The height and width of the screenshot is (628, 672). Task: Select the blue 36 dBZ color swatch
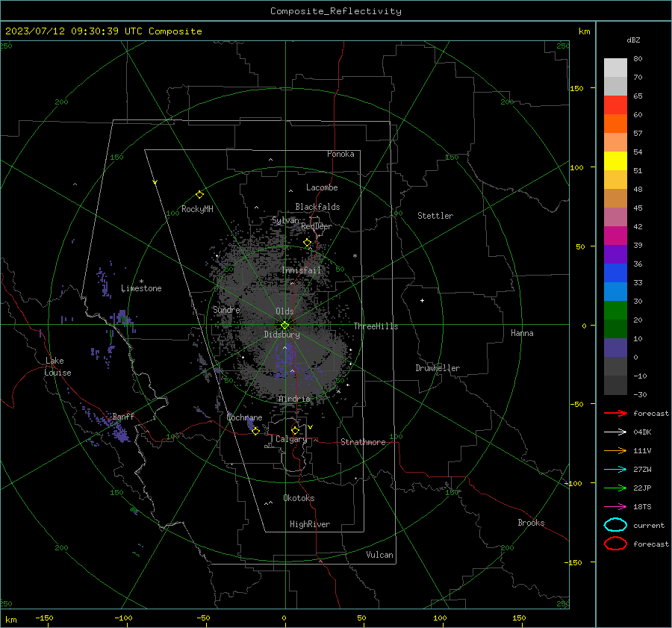(615, 273)
